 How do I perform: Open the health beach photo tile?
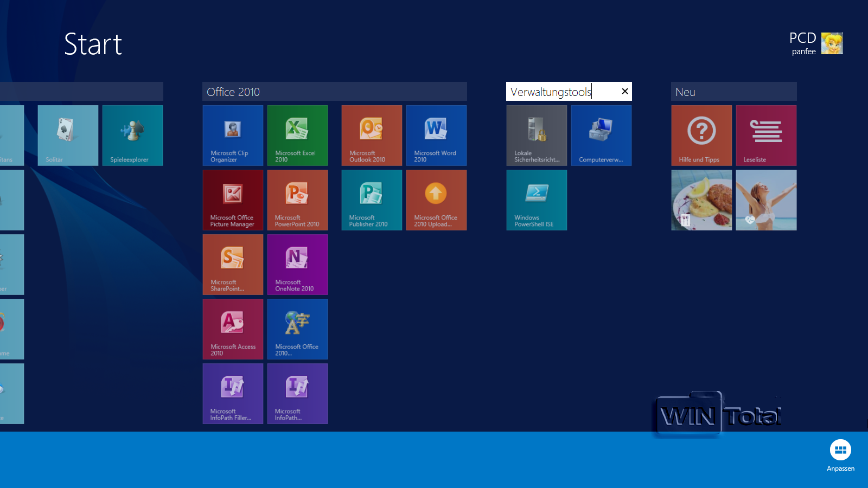766,200
